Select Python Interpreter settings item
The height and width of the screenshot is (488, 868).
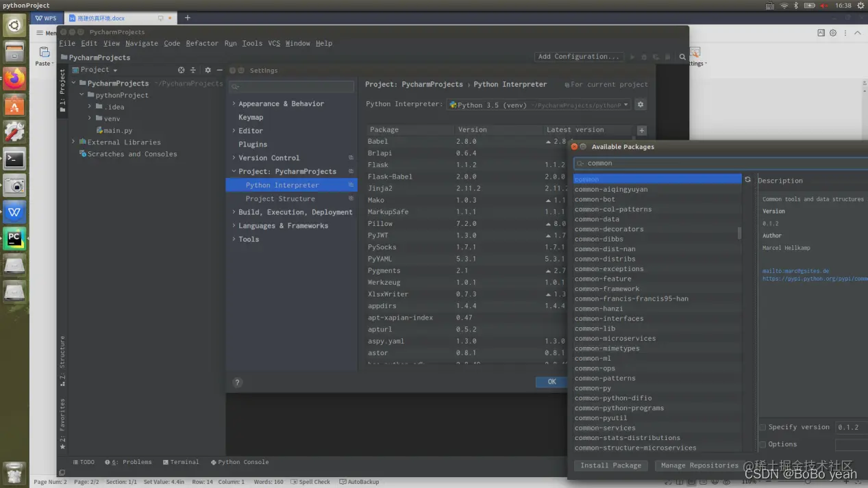[x=291, y=185]
